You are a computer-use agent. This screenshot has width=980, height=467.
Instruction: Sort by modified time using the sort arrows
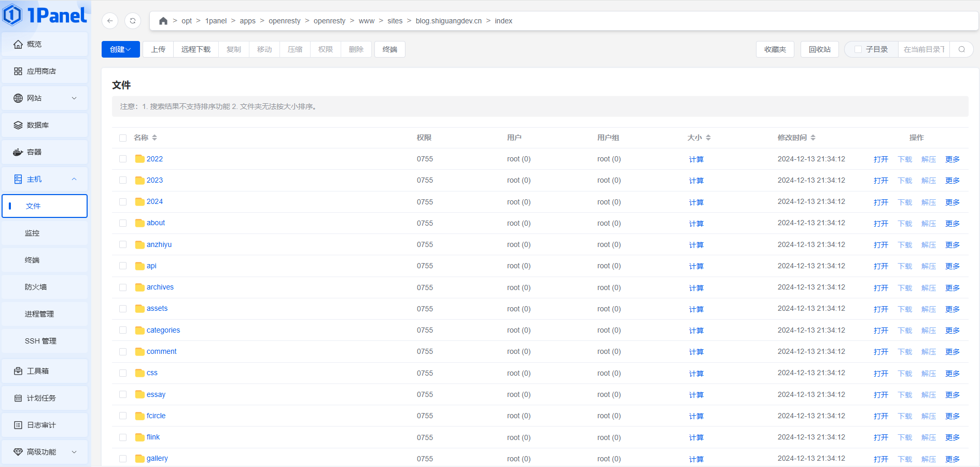tap(813, 138)
